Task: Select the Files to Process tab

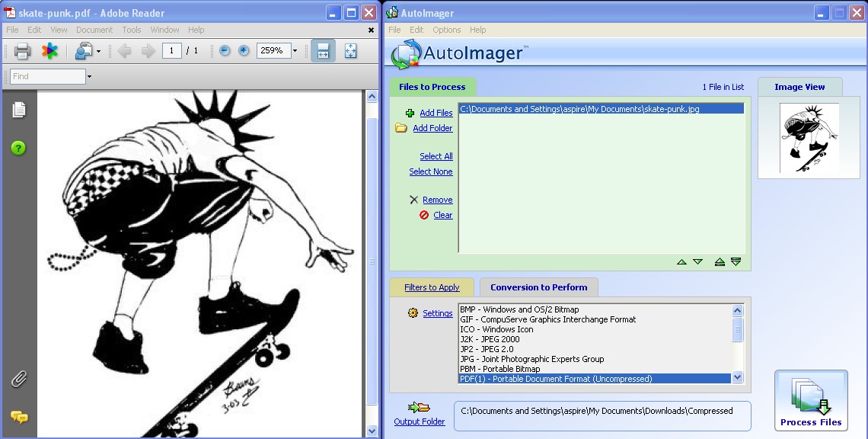Action: pyautogui.click(x=432, y=87)
